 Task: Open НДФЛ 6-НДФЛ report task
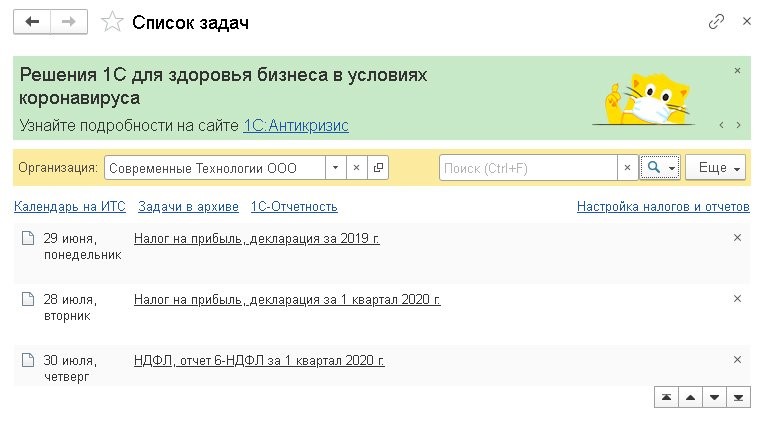259,360
